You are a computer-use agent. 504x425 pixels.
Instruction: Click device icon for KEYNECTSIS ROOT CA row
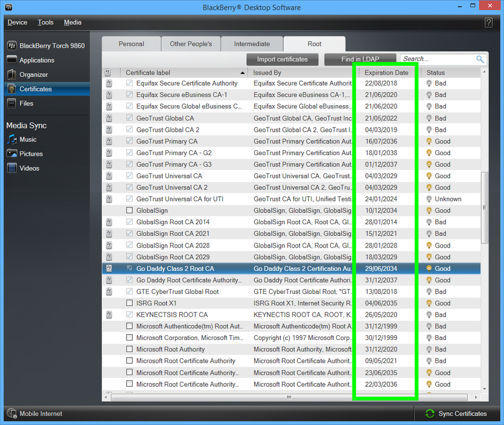click(109, 315)
